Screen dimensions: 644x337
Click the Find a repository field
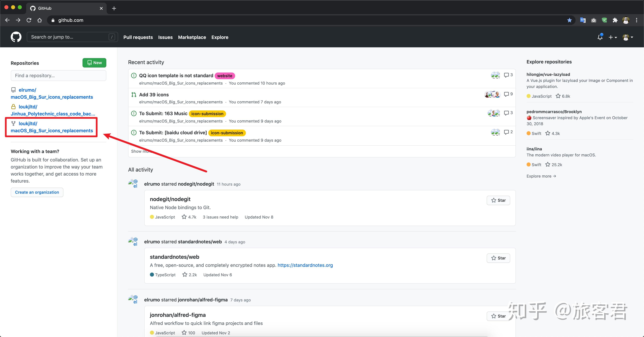click(59, 76)
